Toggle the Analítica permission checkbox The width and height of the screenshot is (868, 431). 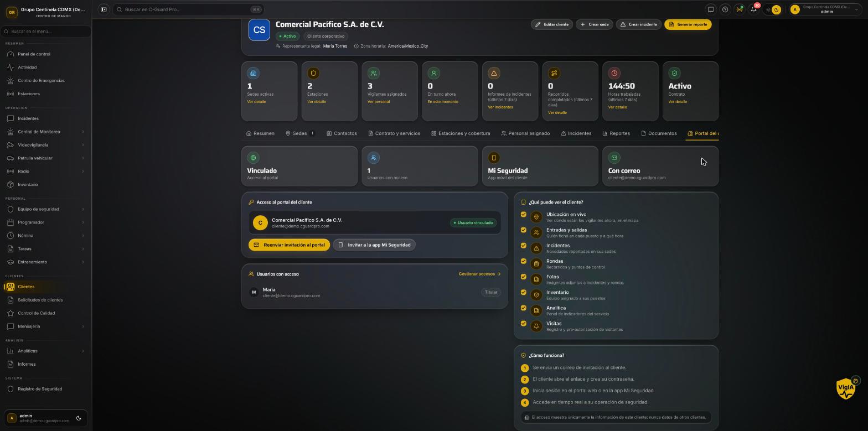(x=524, y=308)
